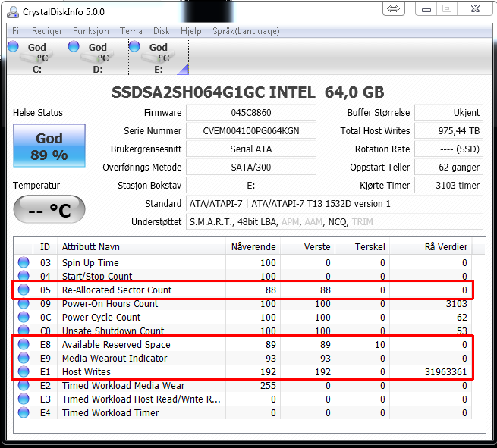The width and height of the screenshot is (497, 448).
Task: Click the 3103 timer hours value
Action: click(x=449, y=186)
